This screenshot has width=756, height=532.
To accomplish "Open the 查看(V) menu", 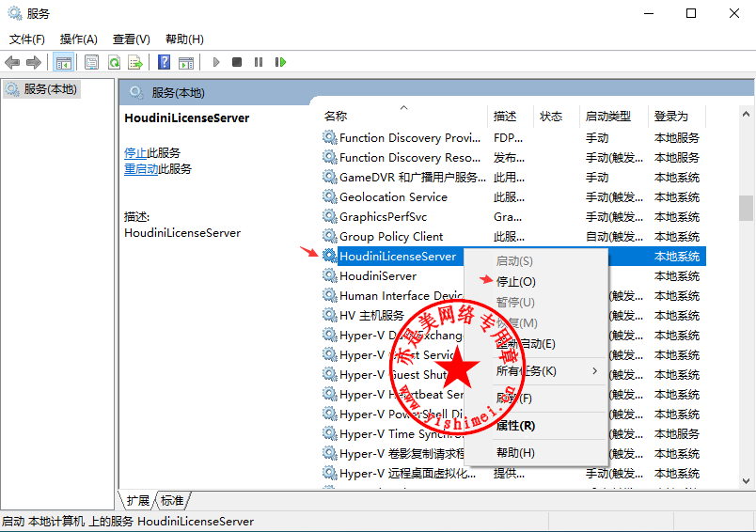I will 131,39.
